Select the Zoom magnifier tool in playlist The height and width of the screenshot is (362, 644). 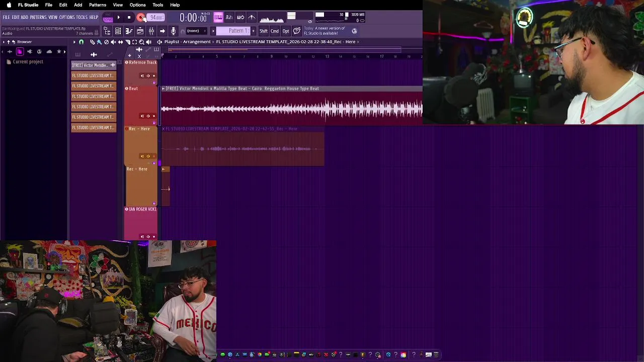[x=141, y=42]
